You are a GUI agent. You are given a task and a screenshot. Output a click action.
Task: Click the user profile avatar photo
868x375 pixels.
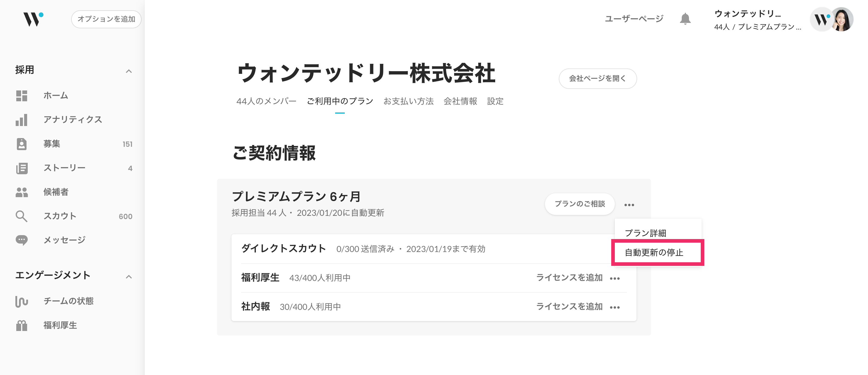tap(842, 20)
